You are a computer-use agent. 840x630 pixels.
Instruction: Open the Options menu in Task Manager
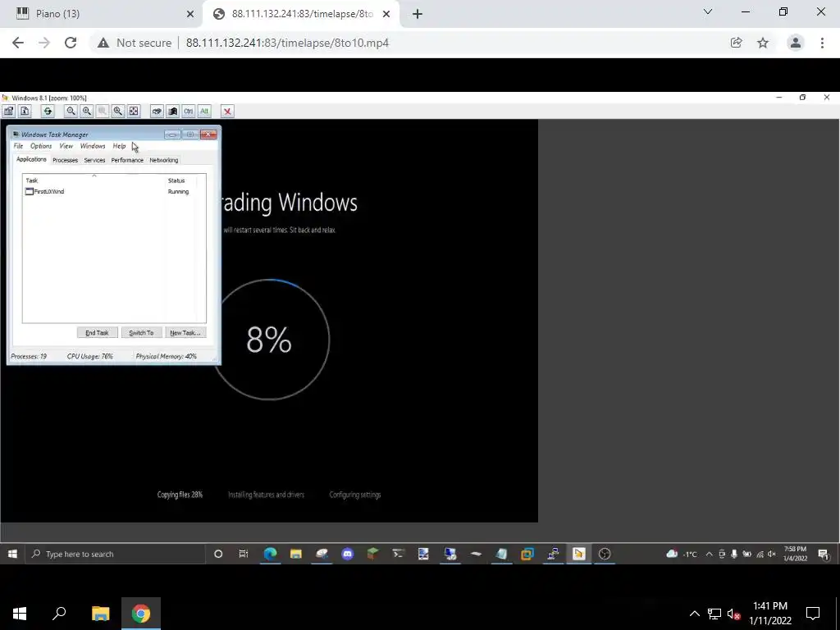point(41,146)
